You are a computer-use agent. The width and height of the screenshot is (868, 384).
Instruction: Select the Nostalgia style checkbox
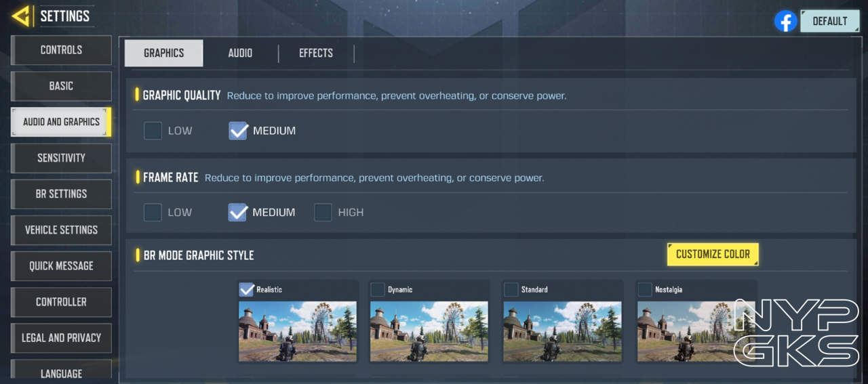pyautogui.click(x=645, y=290)
